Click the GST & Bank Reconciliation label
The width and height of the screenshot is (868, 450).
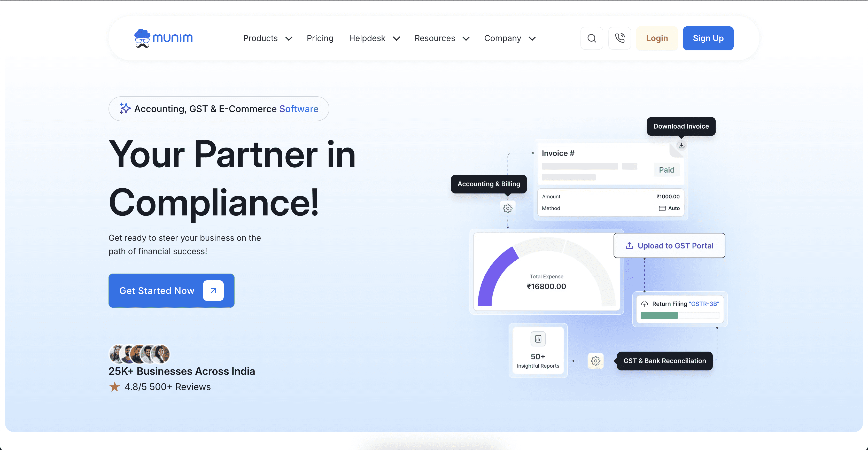[664, 361]
